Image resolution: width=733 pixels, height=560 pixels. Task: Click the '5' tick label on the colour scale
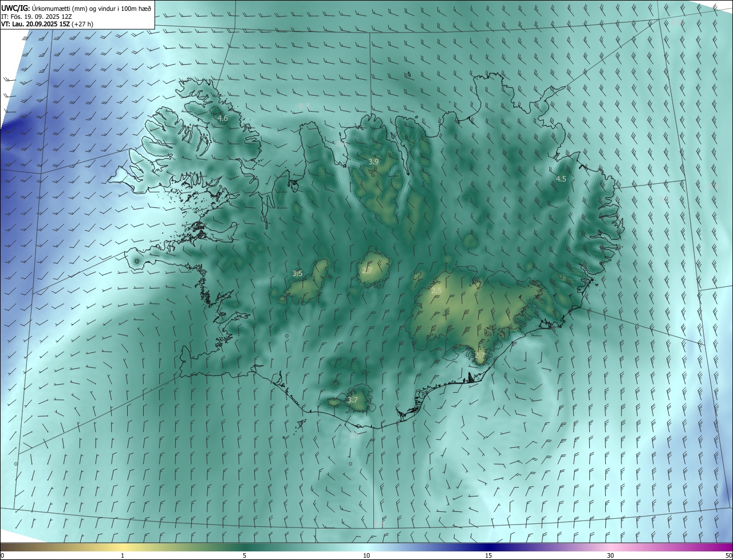point(245,555)
